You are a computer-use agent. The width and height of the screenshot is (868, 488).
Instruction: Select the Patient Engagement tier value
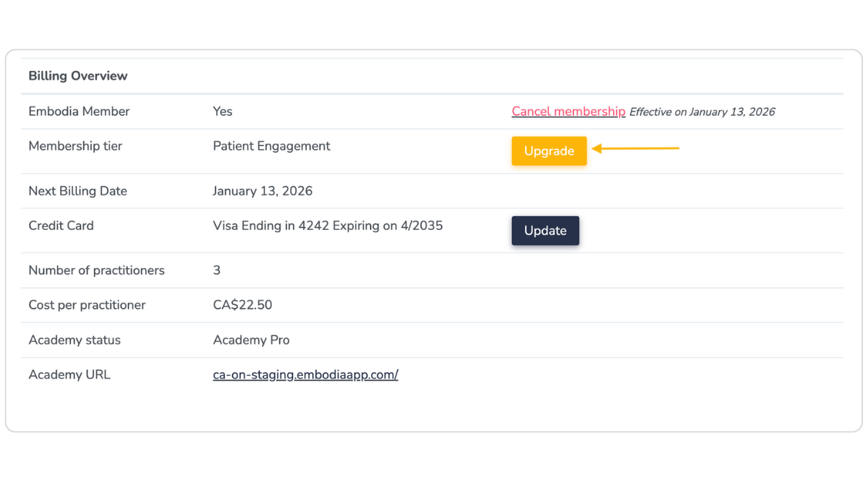point(271,146)
